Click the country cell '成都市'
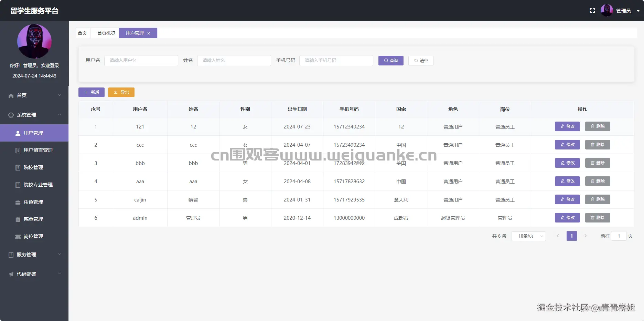This screenshot has height=321, width=644. (401, 218)
